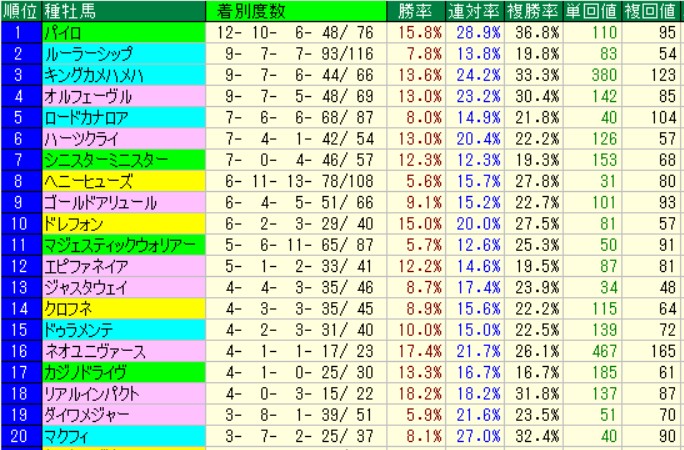
Task: Click win rate 15.8% for パイロ
Action: tap(420, 33)
